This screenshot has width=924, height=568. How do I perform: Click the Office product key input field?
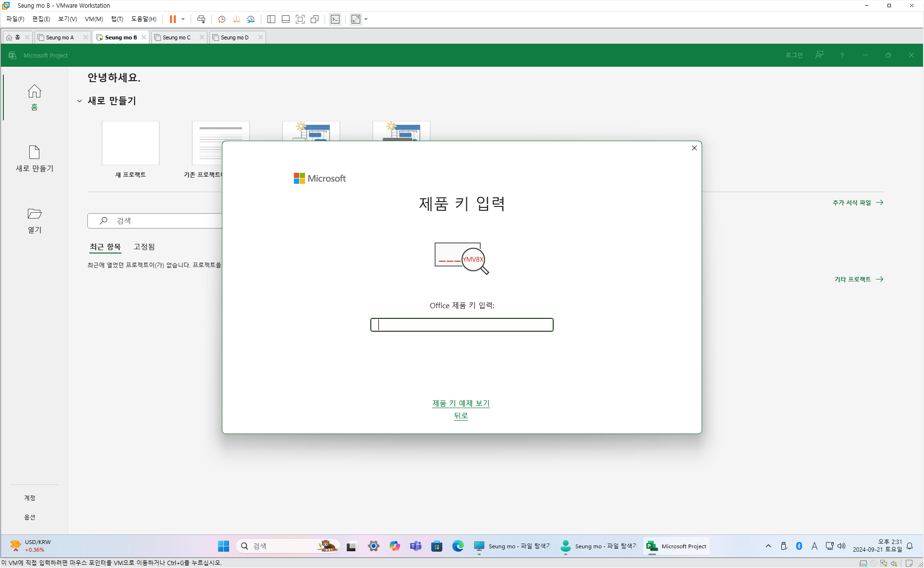tap(462, 325)
